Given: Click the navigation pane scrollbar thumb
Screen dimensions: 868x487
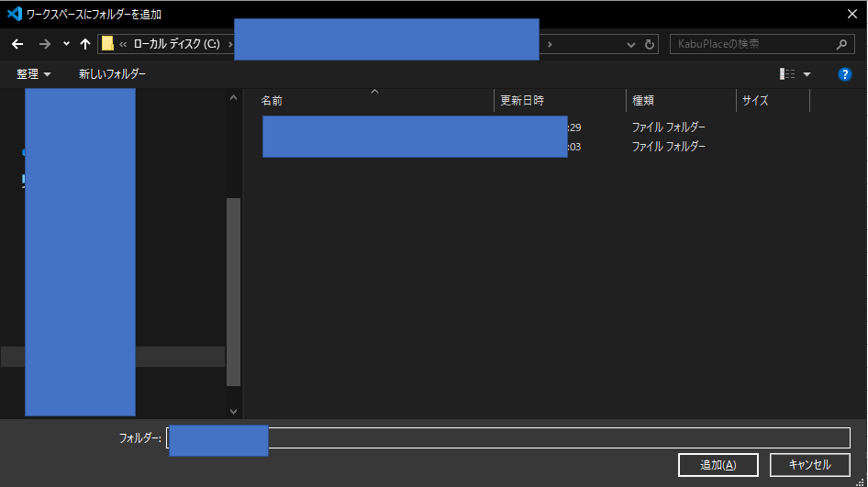Looking at the screenshot, I should [x=233, y=292].
